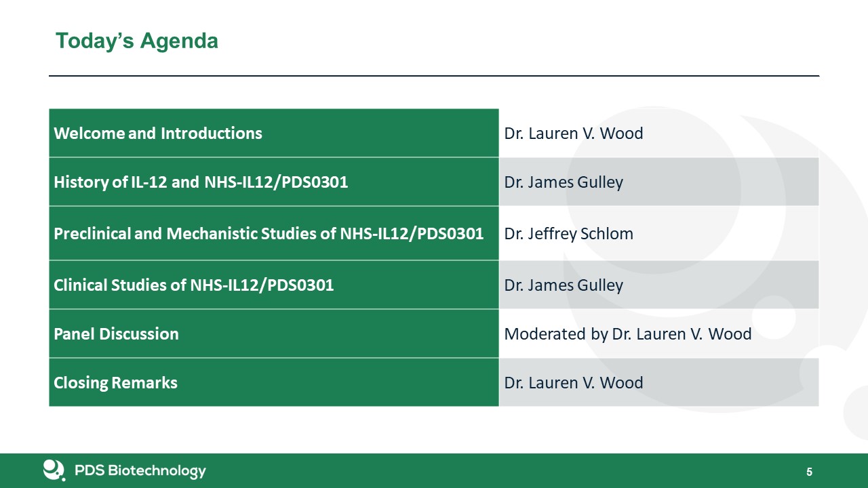Click the Preclinical and Mechanistic Studies item
The height and width of the screenshot is (488, 868).
pos(269,234)
